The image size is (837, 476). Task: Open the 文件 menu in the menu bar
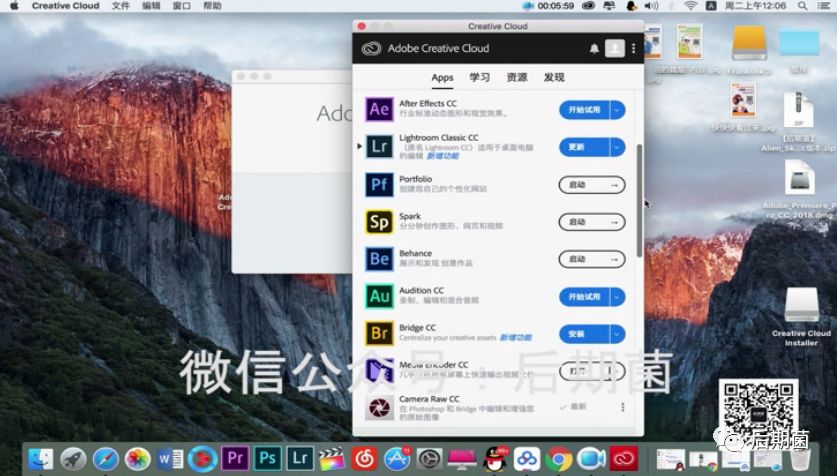(x=121, y=6)
